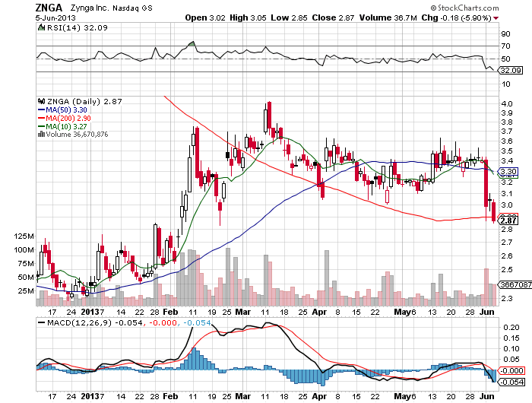The height and width of the screenshot is (403, 532).
Task: Click the Chg -0.18 (-5.90%) value
Action: tap(456, 17)
